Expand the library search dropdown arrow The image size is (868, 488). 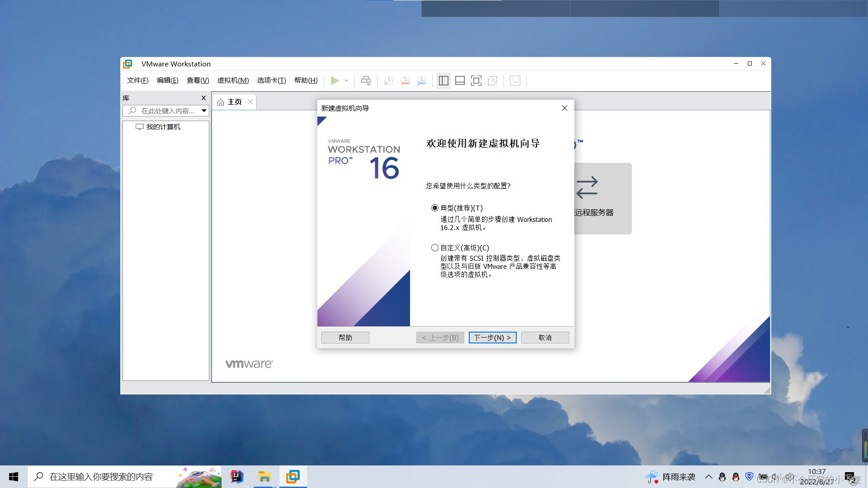(204, 111)
